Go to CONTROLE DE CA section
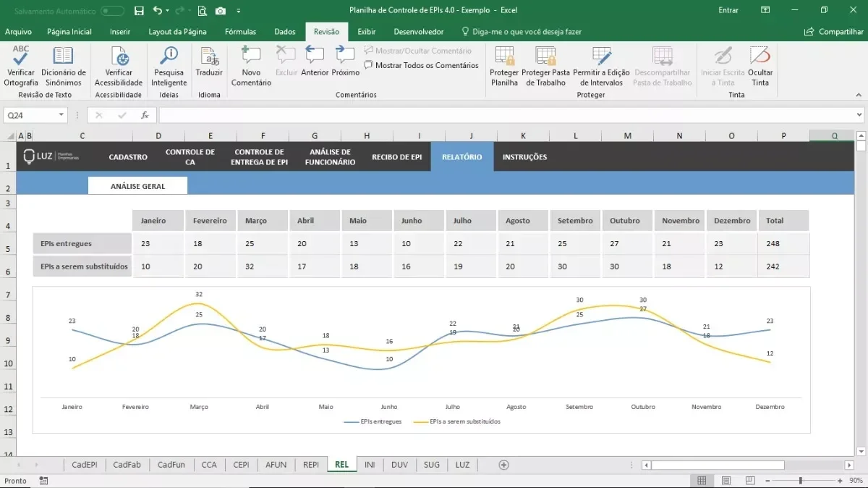The image size is (868, 488). point(190,157)
